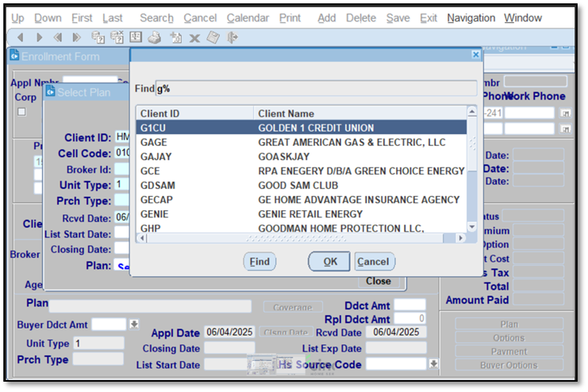Click the OK button
Screen dimensions: 588x392
point(329,261)
